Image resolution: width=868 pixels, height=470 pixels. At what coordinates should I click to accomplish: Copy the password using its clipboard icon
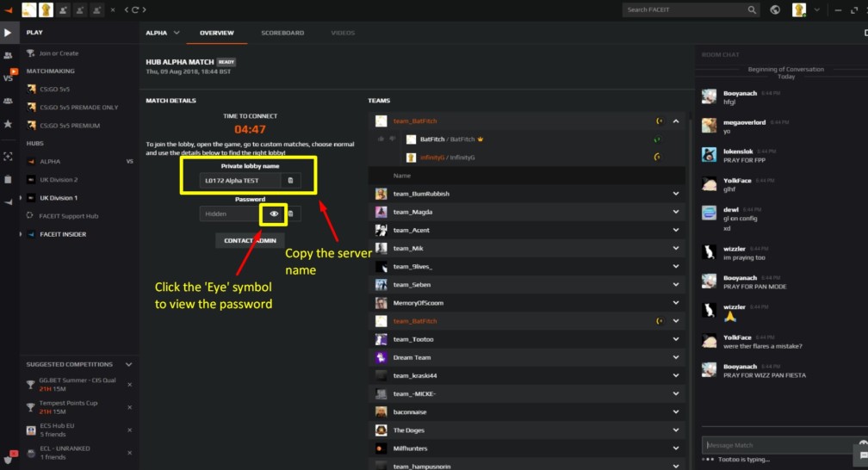[291, 213]
